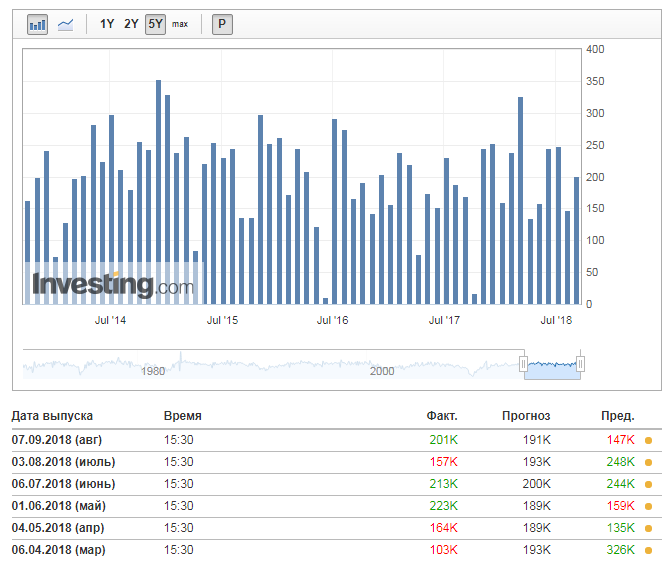Screen dimensions: 667x562
Task: Click orange dot in 01.06.2018 row
Action: (648, 507)
